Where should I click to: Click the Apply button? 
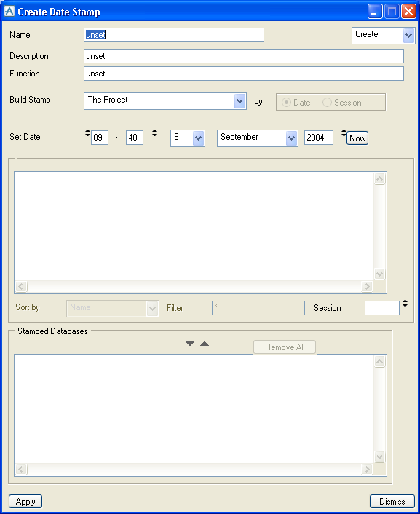tap(25, 501)
